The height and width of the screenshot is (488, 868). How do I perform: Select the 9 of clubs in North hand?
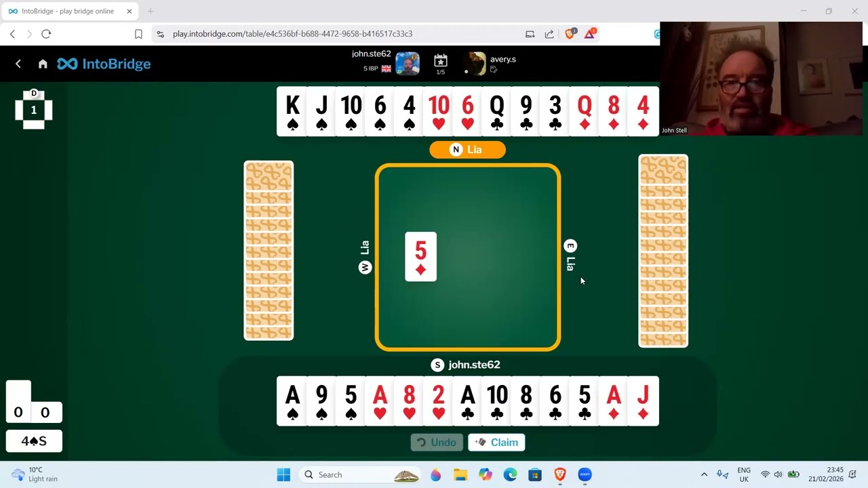526,111
